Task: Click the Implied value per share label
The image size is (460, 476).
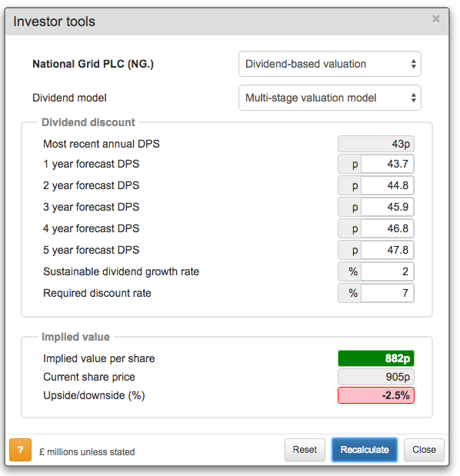Action: tap(99, 358)
